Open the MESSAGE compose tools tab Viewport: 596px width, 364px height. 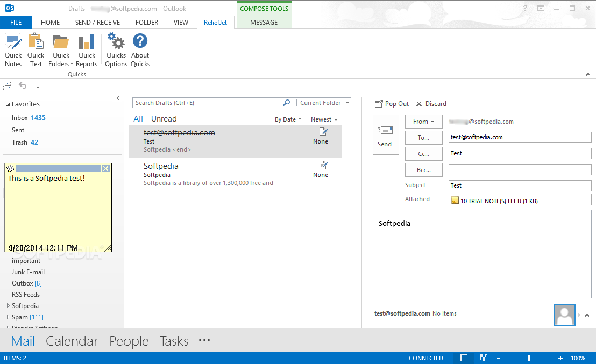264,23
